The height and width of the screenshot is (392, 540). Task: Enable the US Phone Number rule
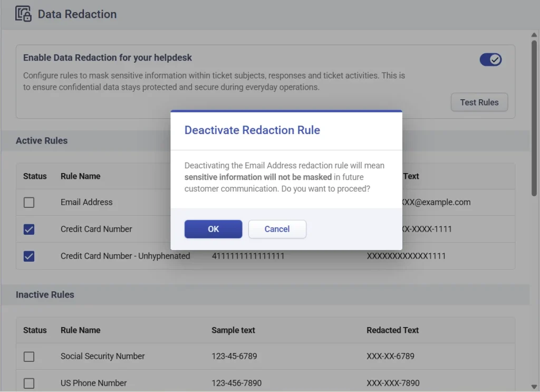tap(29, 383)
